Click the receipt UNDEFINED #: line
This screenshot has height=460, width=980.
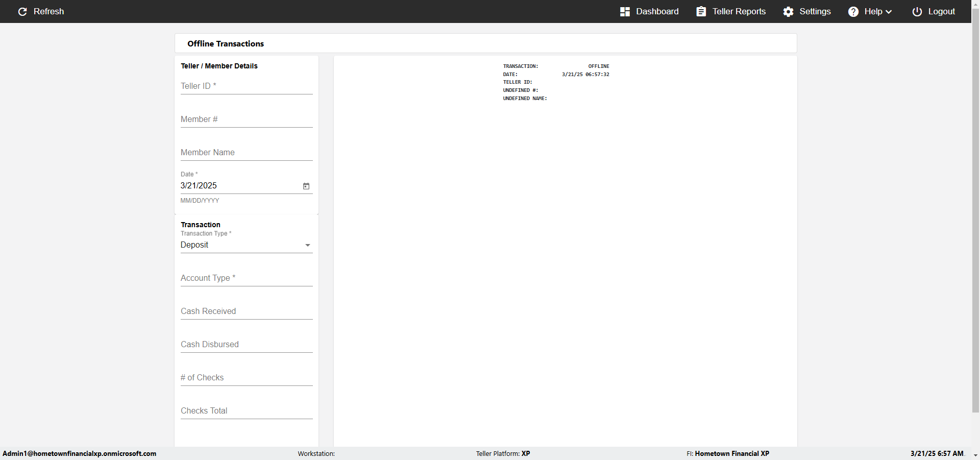coord(521,90)
